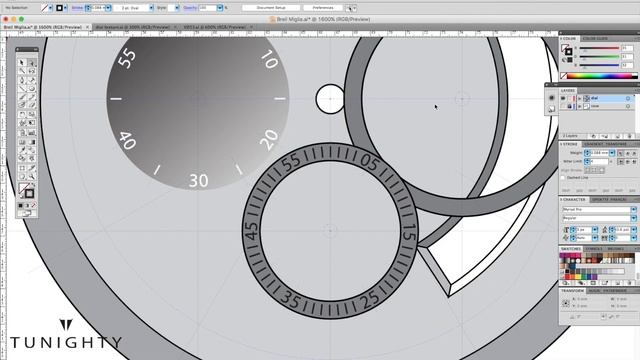Select the Selection (black arrow) tool
The width and height of the screenshot is (640, 360).
click(22, 62)
